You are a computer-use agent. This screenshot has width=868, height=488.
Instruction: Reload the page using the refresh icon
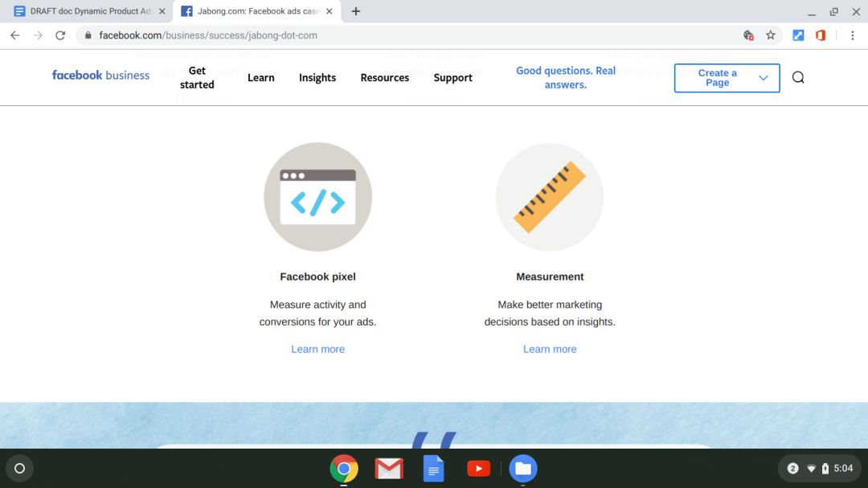tap(60, 35)
